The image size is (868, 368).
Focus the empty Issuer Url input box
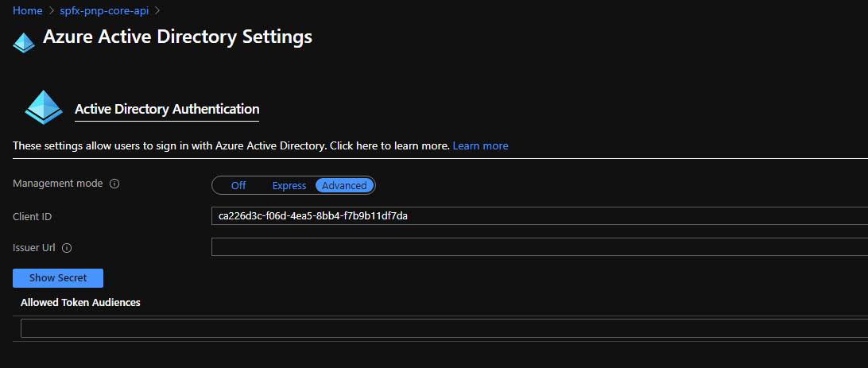539,247
